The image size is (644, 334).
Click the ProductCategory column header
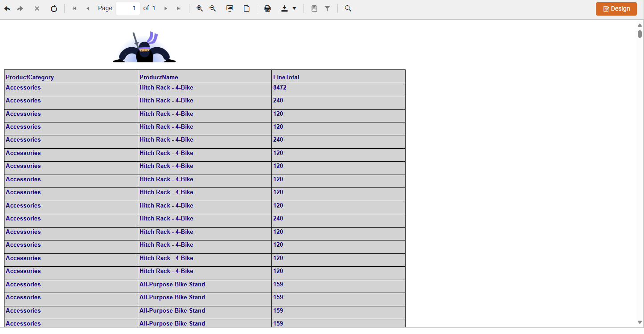(30, 77)
